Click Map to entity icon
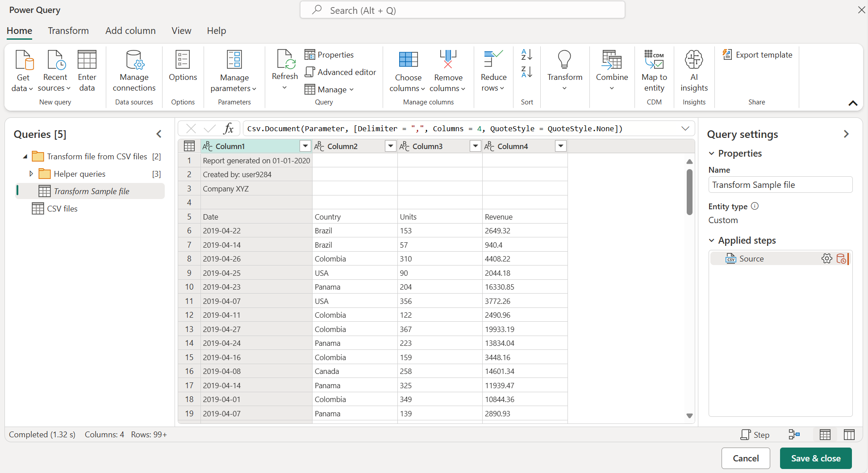This screenshot has height=473, width=868. click(x=654, y=60)
